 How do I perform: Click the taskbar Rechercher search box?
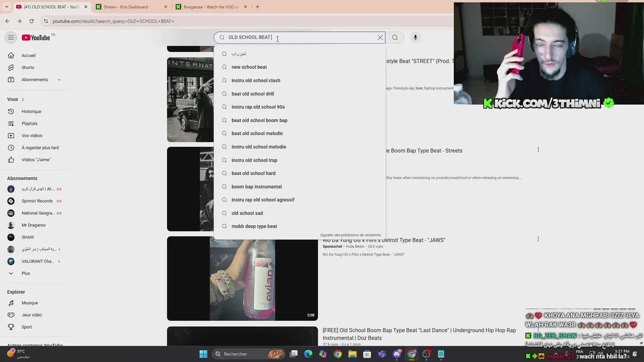[248, 354]
